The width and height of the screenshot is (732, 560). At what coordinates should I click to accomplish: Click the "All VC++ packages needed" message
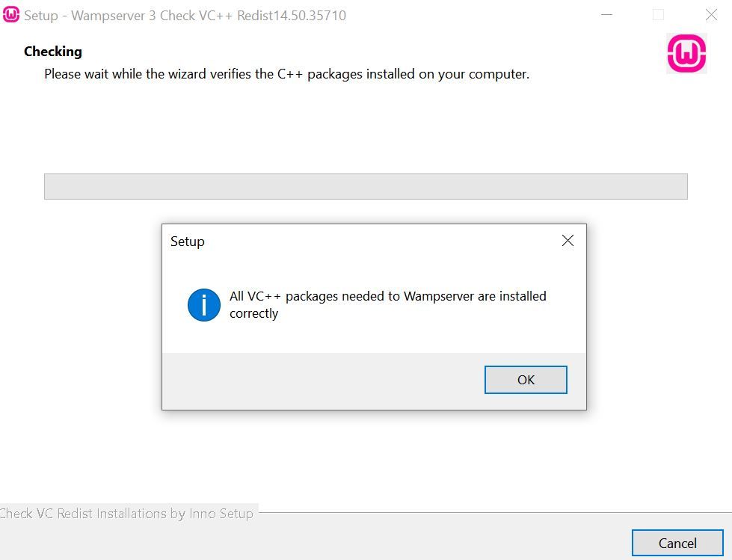click(x=387, y=296)
